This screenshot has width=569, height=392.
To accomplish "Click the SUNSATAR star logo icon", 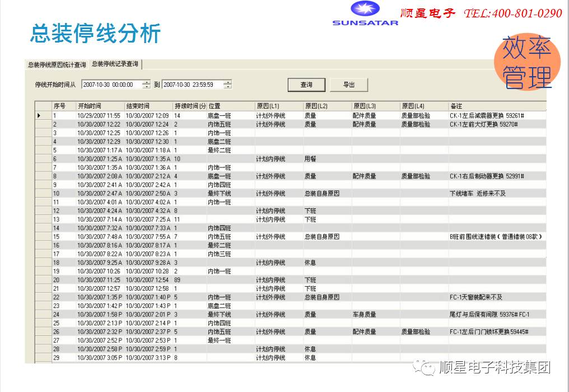I will 365,9.
